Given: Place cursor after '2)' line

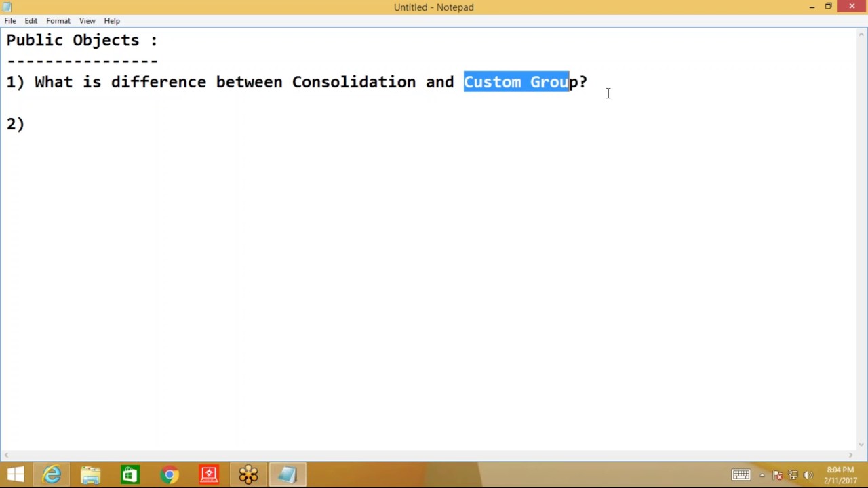Looking at the screenshot, I should [x=25, y=124].
